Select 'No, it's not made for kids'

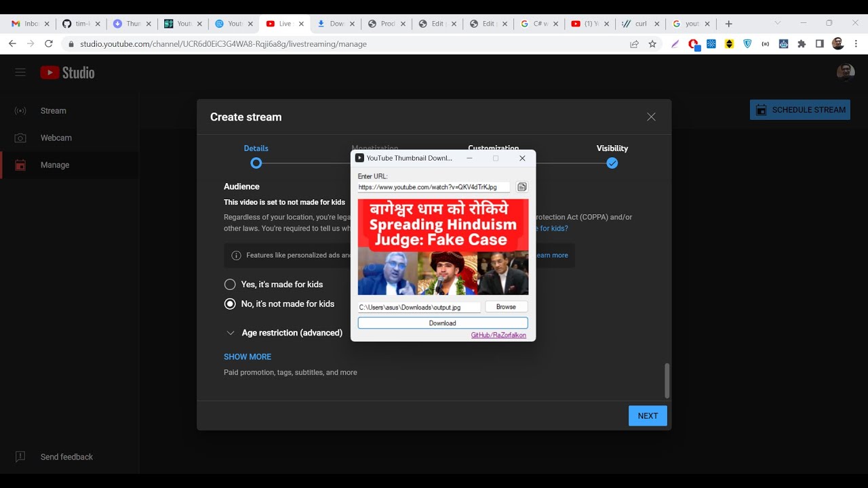[x=230, y=304]
